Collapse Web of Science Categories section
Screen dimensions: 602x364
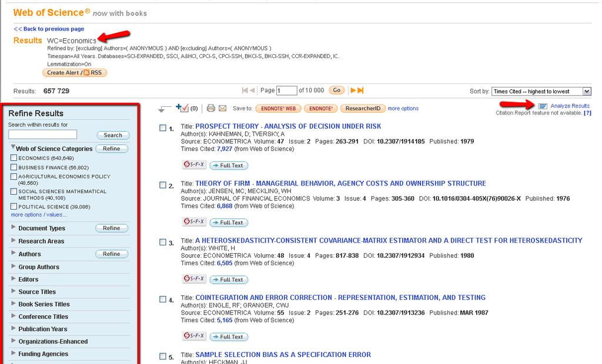tap(13, 147)
